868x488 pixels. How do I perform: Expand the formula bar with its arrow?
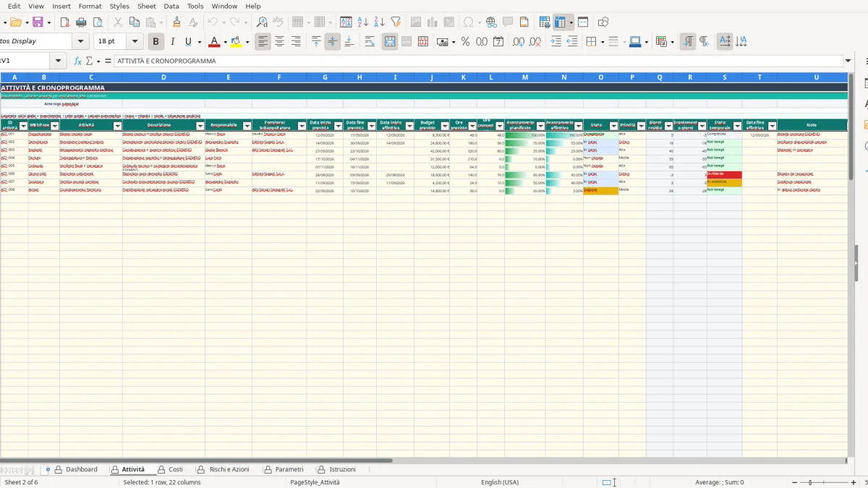click(x=848, y=61)
